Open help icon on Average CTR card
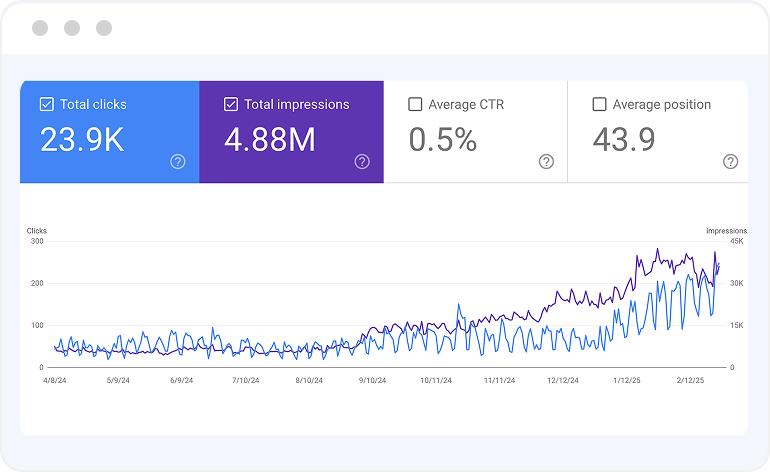The width and height of the screenshot is (770, 472). coord(546,161)
